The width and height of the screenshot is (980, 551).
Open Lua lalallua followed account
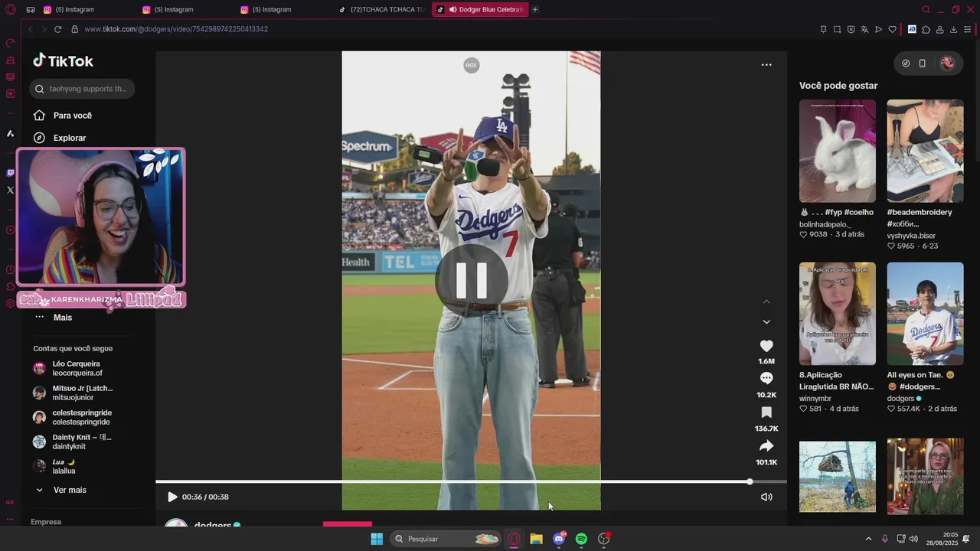tap(54, 466)
